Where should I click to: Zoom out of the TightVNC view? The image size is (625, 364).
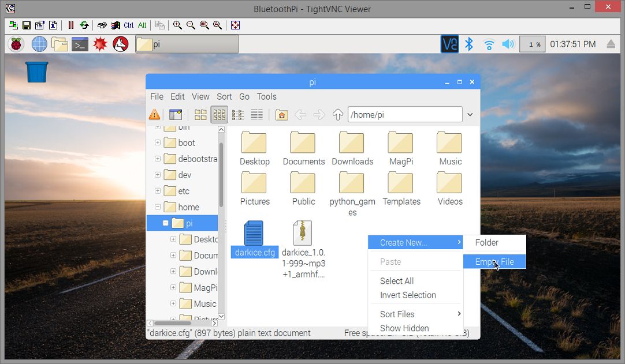(x=191, y=25)
